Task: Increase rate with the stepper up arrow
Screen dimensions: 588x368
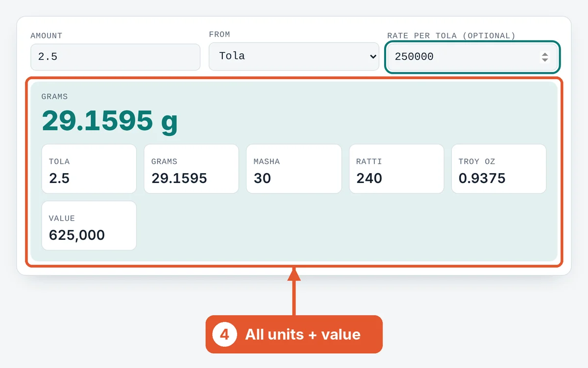Action: click(545, 54)
